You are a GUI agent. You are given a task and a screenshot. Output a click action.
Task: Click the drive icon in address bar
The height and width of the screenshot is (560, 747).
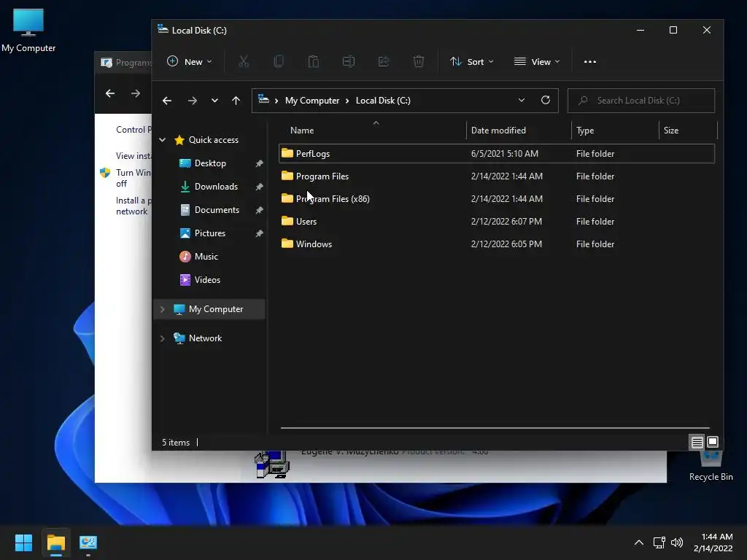coord(263,99)
